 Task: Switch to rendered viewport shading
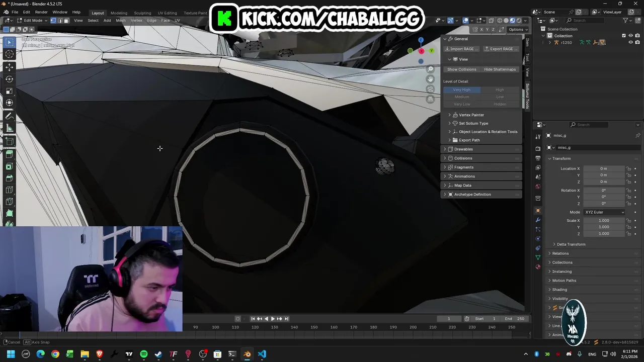pos(519,21)
